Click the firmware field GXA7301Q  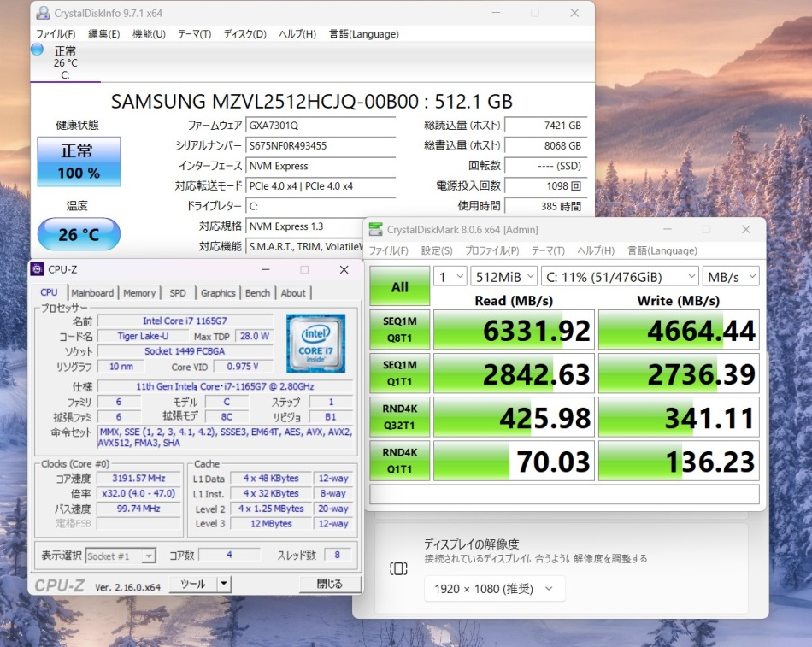[321, 126]
